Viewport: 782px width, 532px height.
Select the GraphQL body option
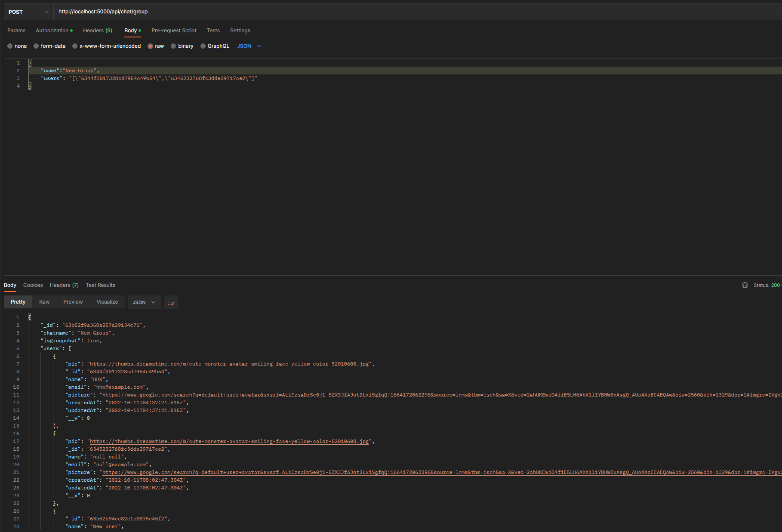[x=215, y=46]
